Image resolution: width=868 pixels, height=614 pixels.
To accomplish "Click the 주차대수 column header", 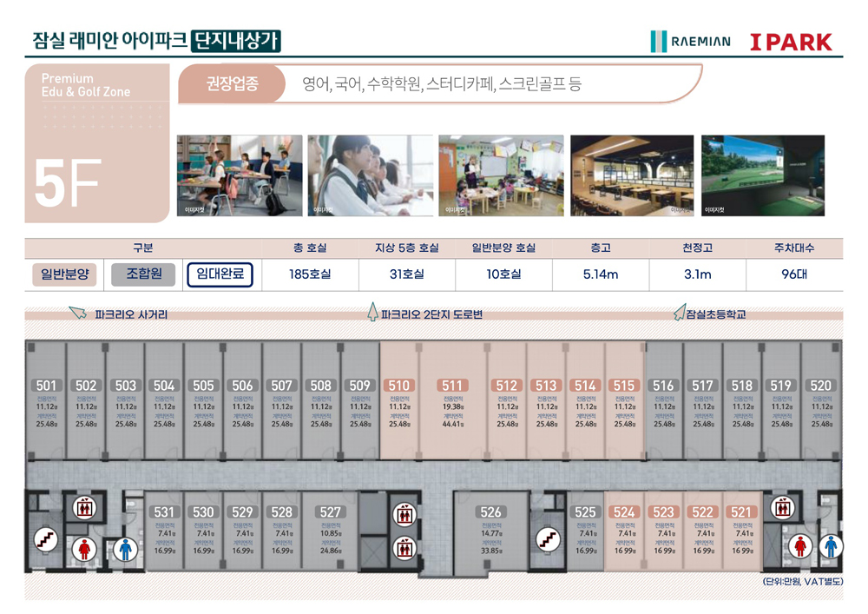I will coord(794,248).
